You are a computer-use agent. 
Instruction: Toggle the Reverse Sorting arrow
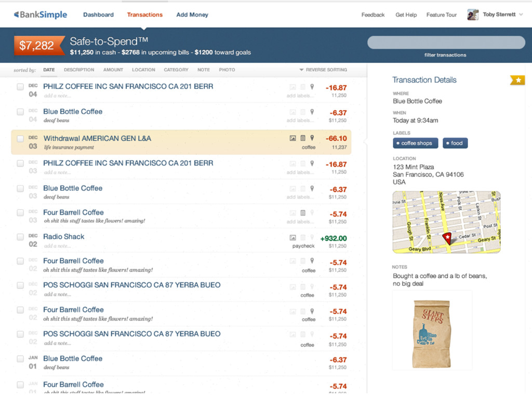[x=301, y=70]
